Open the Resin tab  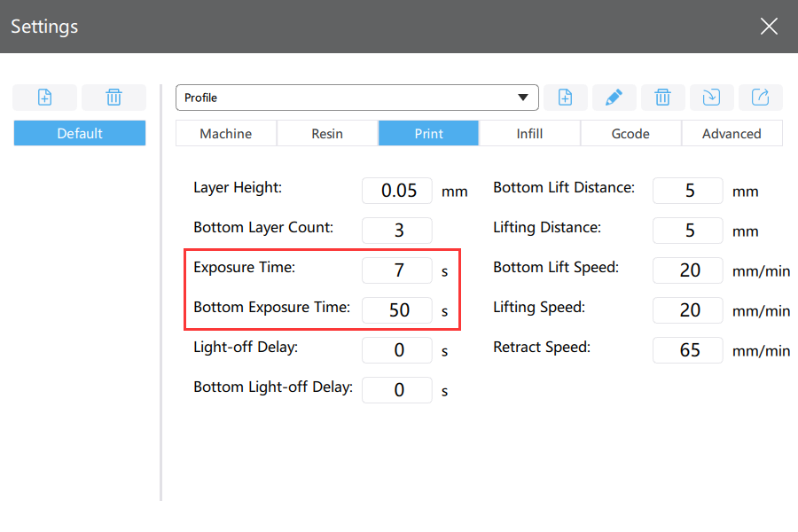coord(327,133)
